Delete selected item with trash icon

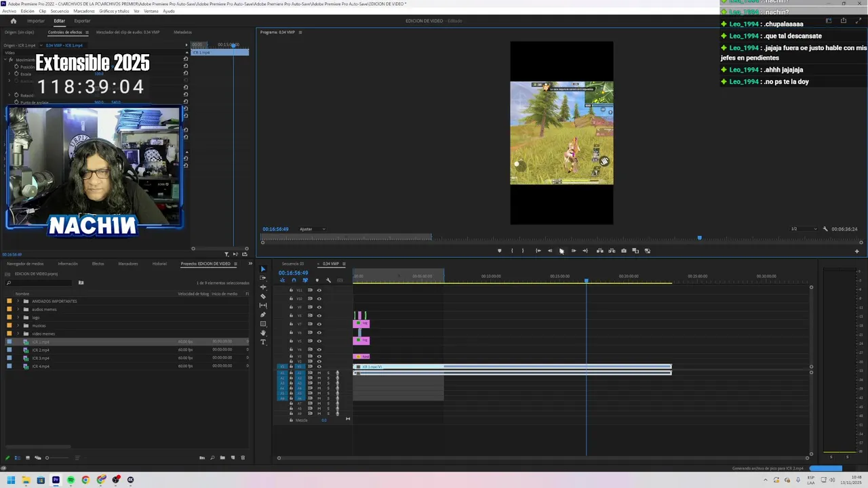243,457
